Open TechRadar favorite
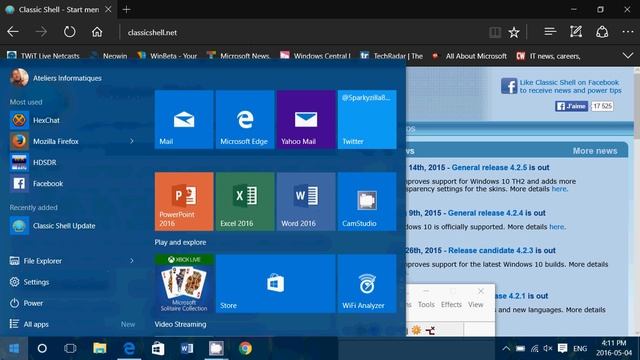The width and height of the screenshot is (640, 360). (391, 56)
